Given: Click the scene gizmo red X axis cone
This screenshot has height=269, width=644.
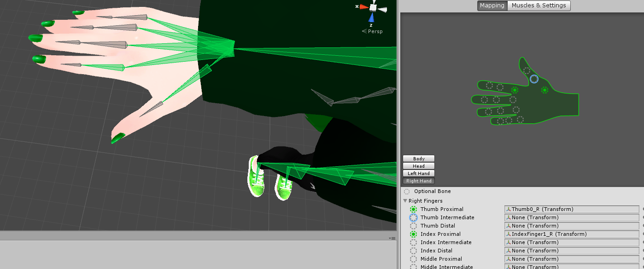Looking at the screenshot, I should pyautogui.click(x=363, y=7).
